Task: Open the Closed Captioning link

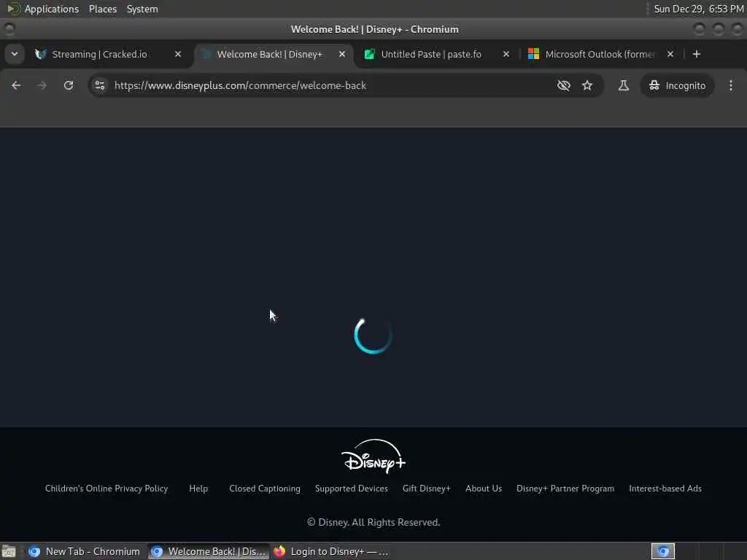Action: (264, 489)
